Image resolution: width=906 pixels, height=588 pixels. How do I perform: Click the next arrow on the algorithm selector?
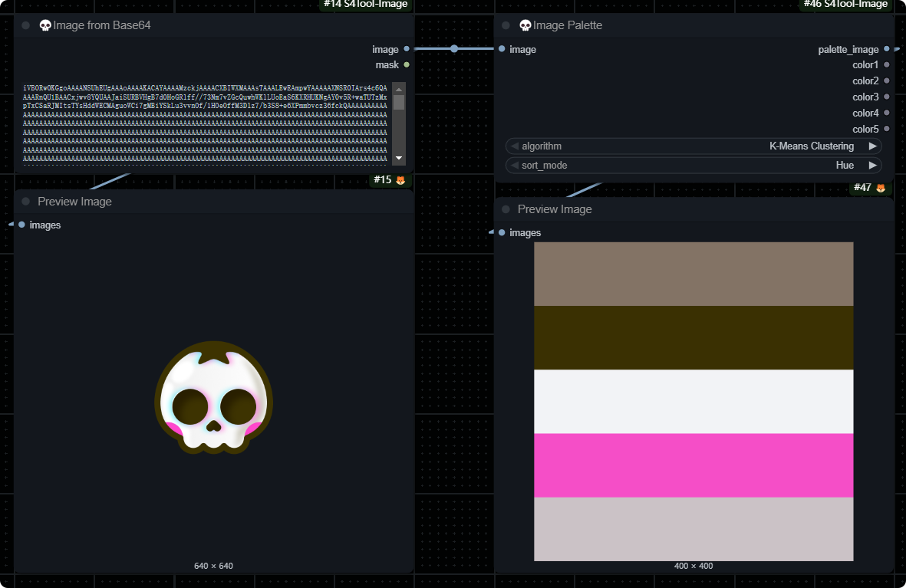click(872, 146)
